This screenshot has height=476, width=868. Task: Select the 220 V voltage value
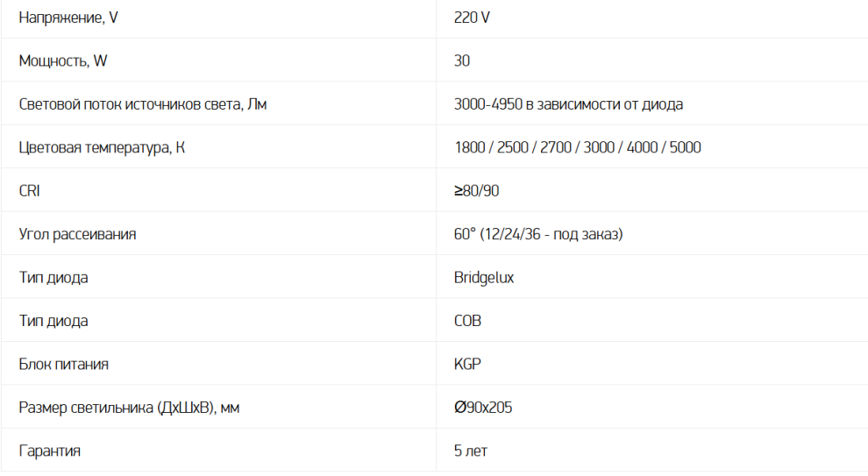point(472,18)
